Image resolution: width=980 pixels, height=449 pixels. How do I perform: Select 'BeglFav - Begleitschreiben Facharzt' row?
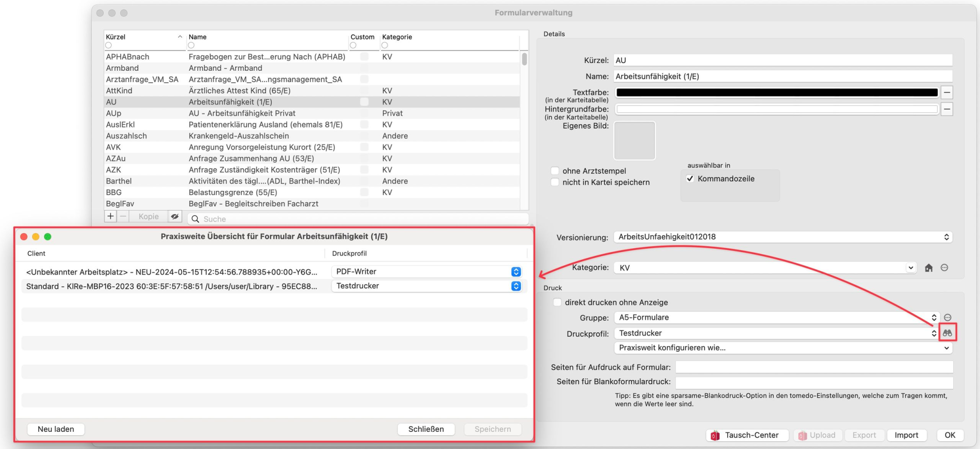coord(312,204)
